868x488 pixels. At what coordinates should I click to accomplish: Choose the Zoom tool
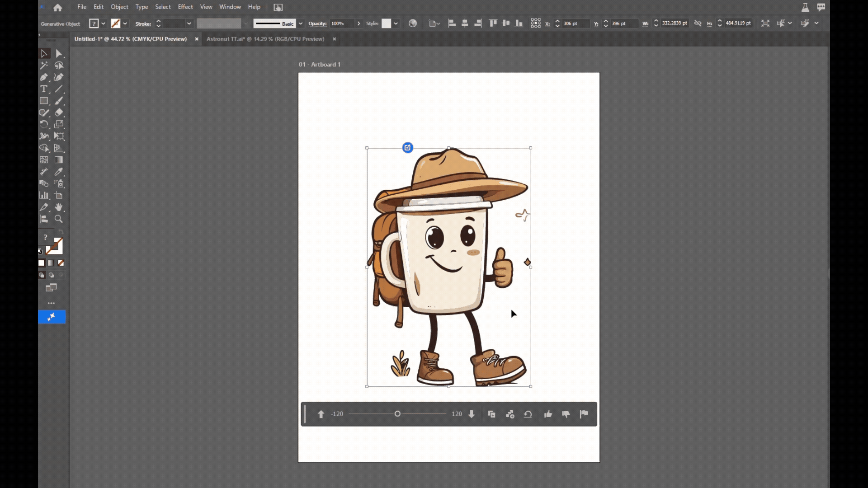click(x=59, y=219)
